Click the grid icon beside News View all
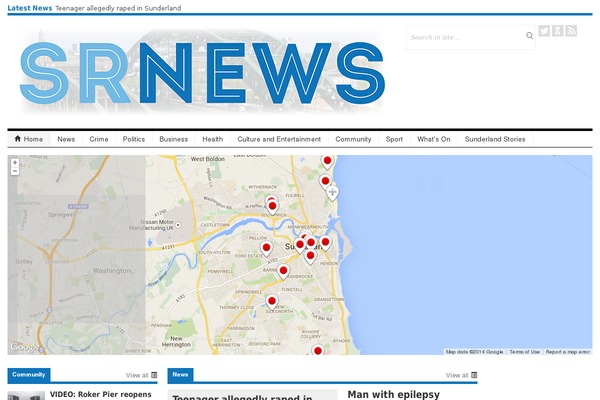The height and width of the screenshot is (400, 600). click(474, 375)
